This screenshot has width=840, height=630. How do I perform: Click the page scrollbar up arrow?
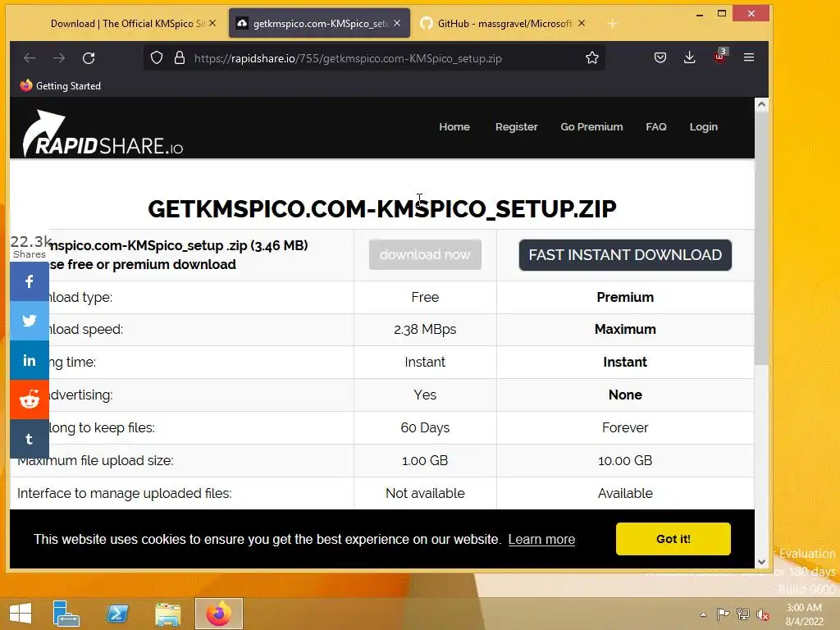[761, 105]
